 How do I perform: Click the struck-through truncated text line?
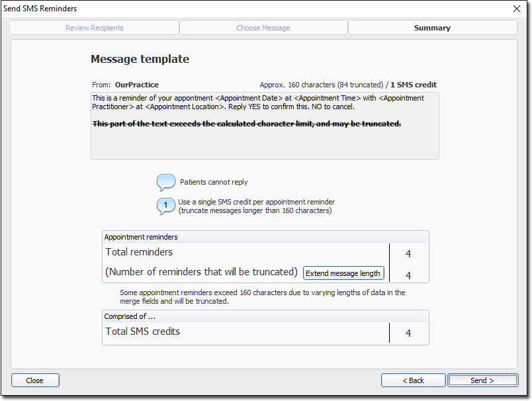point(247,124)
